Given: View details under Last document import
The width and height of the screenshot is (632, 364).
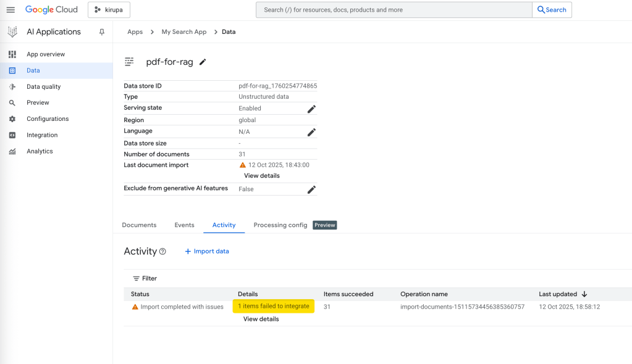Looking at the screenshot, I should click(261, 176).
